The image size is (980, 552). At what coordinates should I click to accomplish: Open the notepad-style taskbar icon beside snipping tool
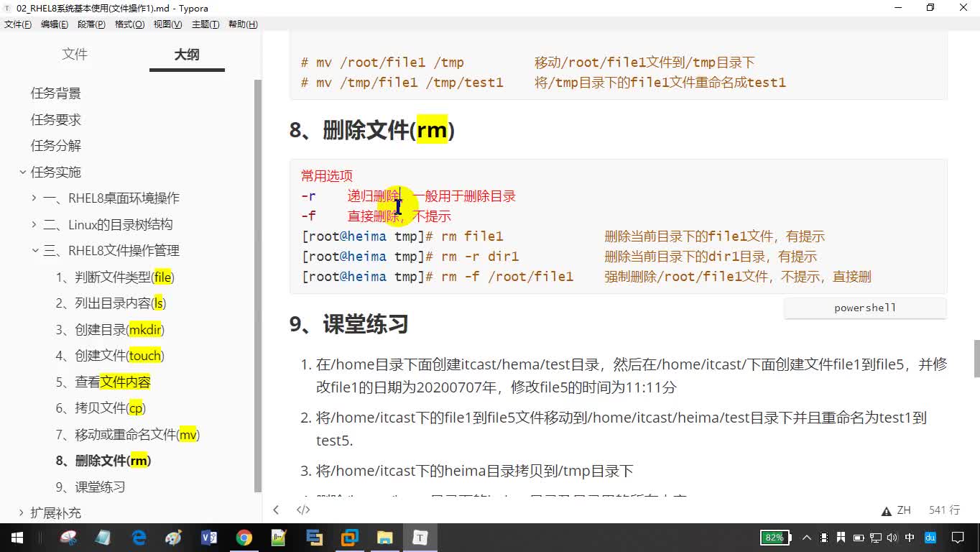(103, 538)
